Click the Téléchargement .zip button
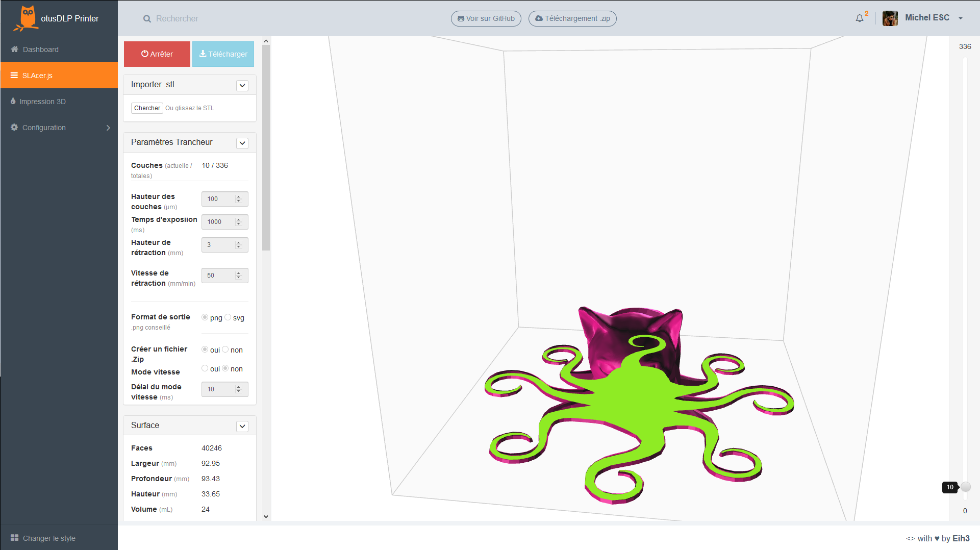The height and width of the screenshot is (550, 980). click(x=572, y=19)
